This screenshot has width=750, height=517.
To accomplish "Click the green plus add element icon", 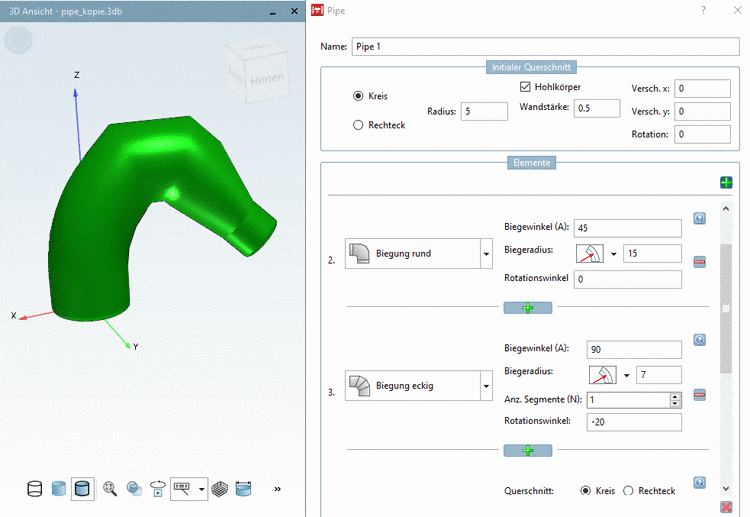I will coord(726,182).
